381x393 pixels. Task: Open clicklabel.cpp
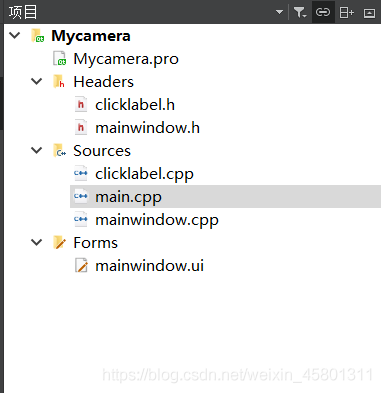click(x=144, y=174)
